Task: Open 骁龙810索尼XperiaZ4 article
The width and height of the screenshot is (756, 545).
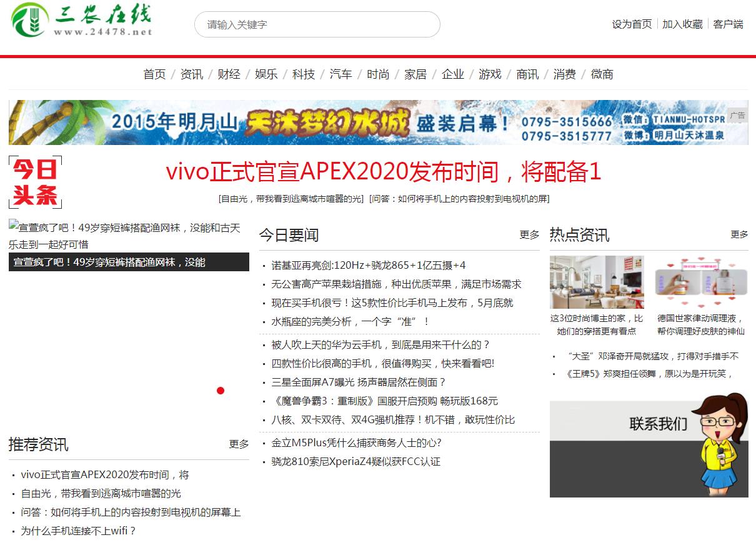Action: click(x=356, y=461)
